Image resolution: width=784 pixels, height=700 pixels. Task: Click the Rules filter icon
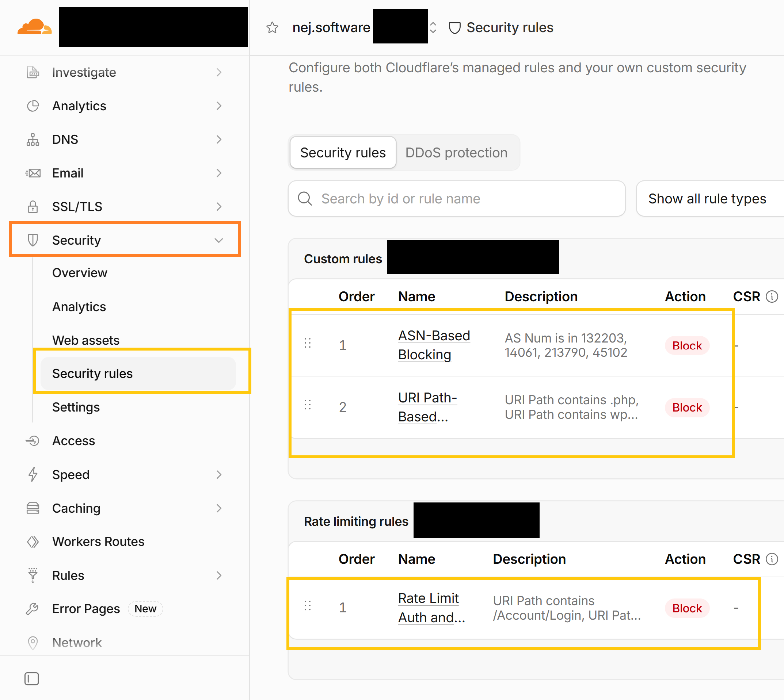(33, 575)
